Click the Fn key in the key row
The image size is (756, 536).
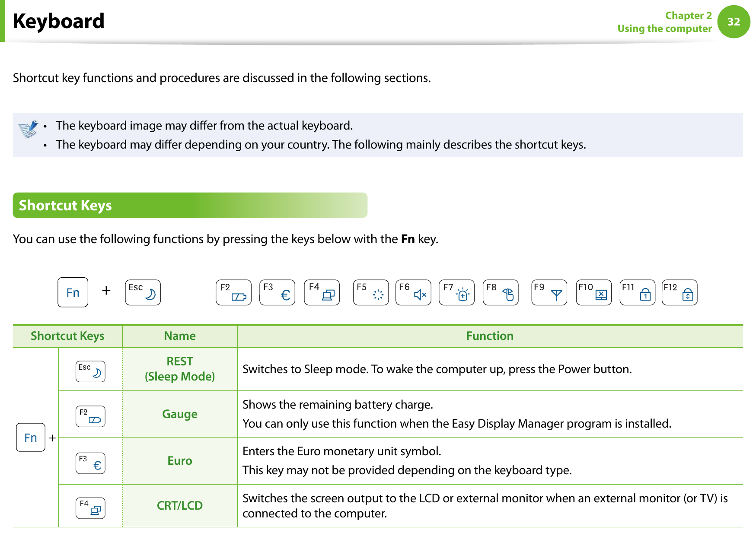[x=73, y=292]
